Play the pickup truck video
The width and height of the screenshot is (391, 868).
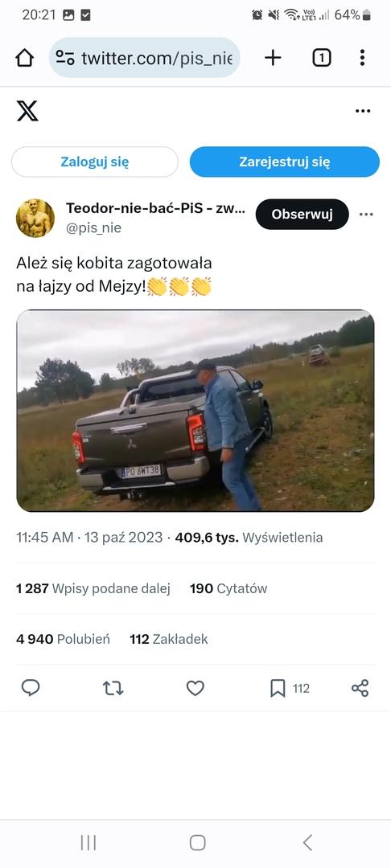[x=195, y=410]
